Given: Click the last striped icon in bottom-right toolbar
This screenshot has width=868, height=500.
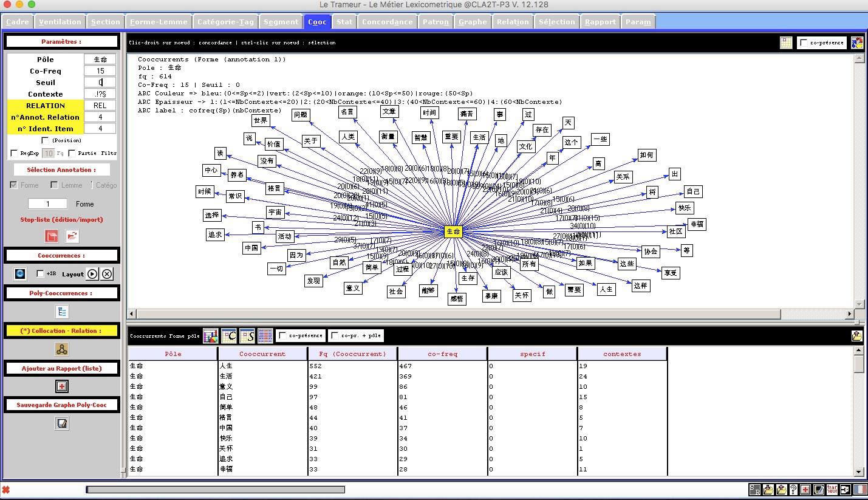Looking at the screenshot, I should [860, 489].
